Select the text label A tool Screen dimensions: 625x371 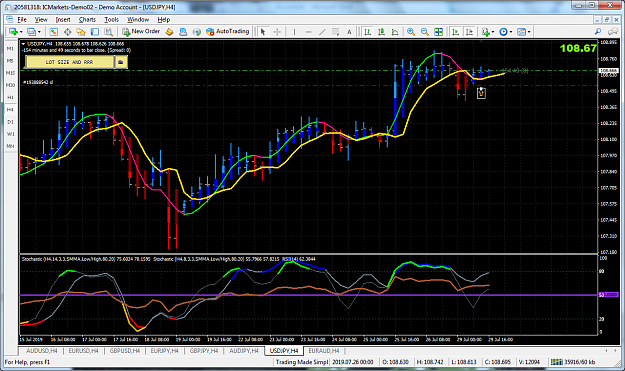(x=349, y=31)
